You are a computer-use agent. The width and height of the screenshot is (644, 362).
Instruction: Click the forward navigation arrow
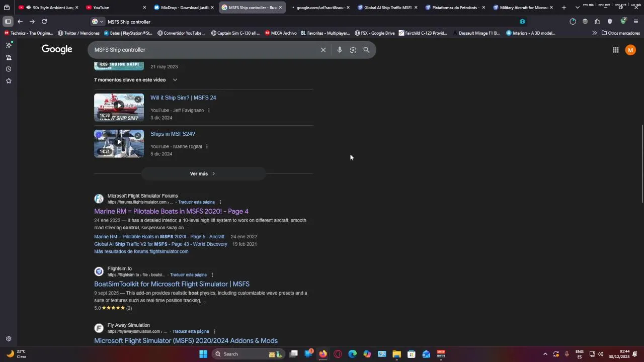(x=32, y=22)
